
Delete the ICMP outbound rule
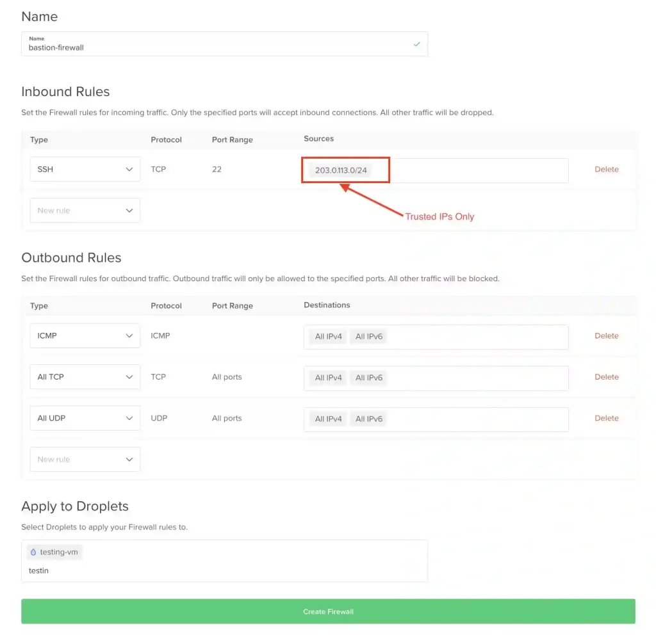click(606, 336)
